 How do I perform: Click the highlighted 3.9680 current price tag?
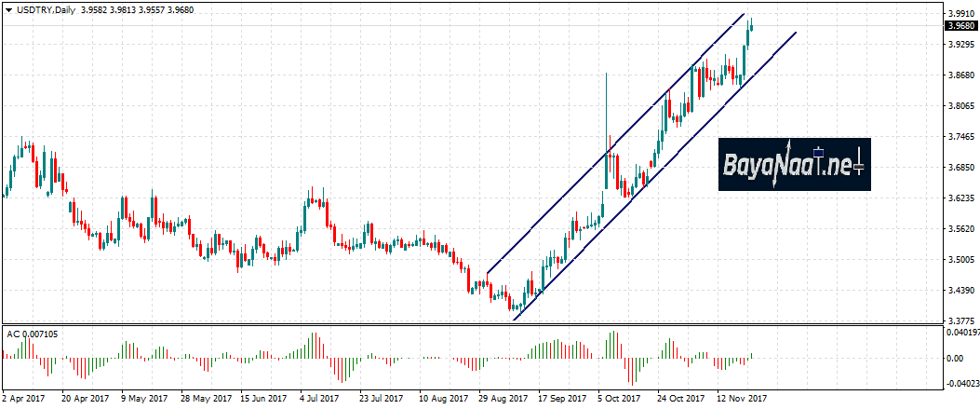point(960,26)
